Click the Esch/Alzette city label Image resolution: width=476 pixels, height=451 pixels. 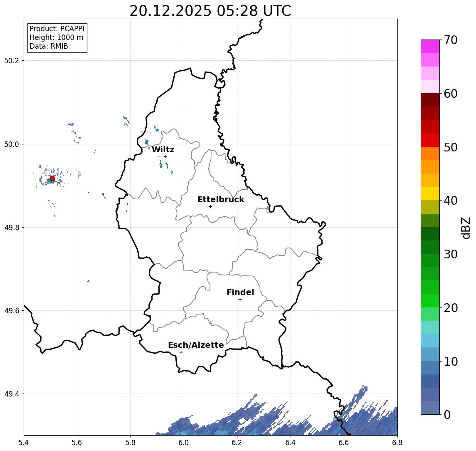point(196,345)
